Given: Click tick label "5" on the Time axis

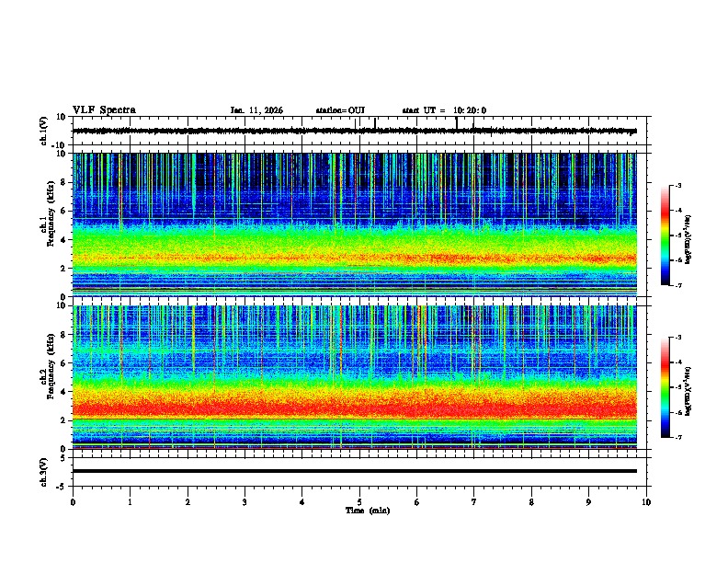Looking at the screenshot, I should pyautogui.click(x=359, y=501).
